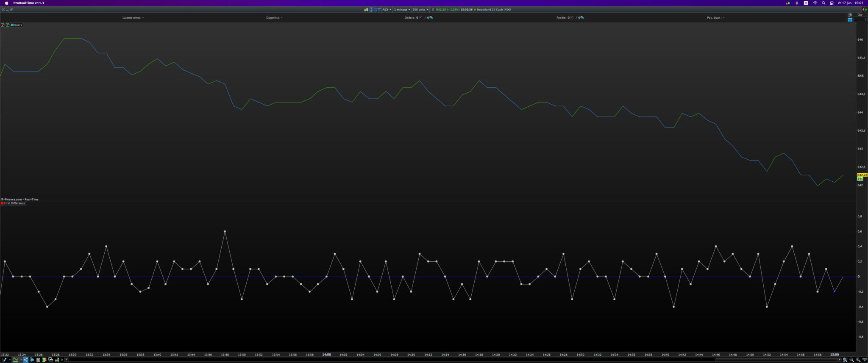Click the wrench settings icon above Qty
Image resolution: width=868 pixels, height=363 pixels.
coord(850,15)
